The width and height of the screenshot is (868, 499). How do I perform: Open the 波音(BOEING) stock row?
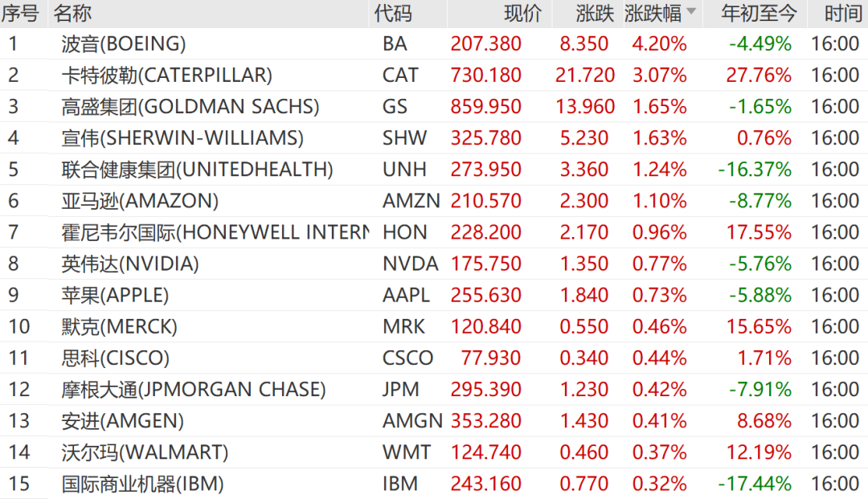(x=123, y=44)
